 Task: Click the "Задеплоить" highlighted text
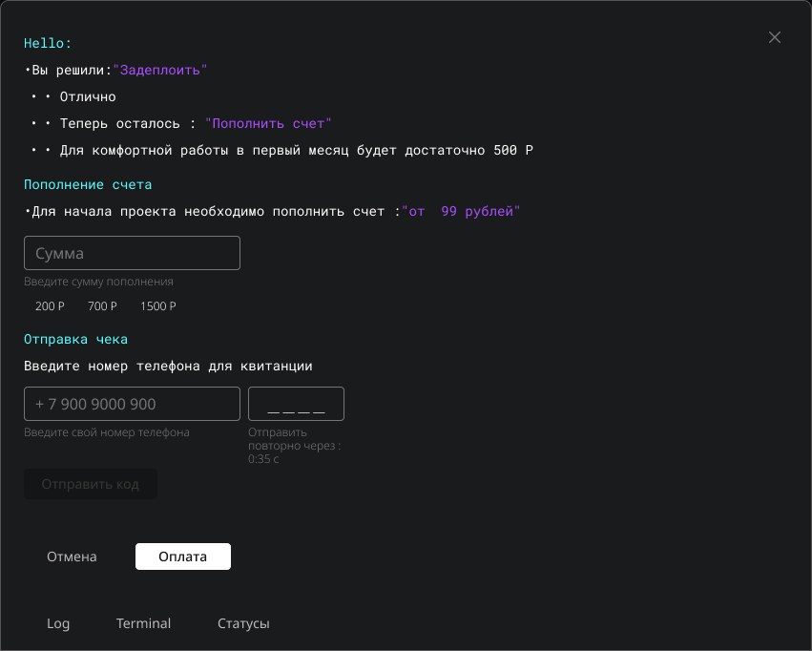pos(160,70)
